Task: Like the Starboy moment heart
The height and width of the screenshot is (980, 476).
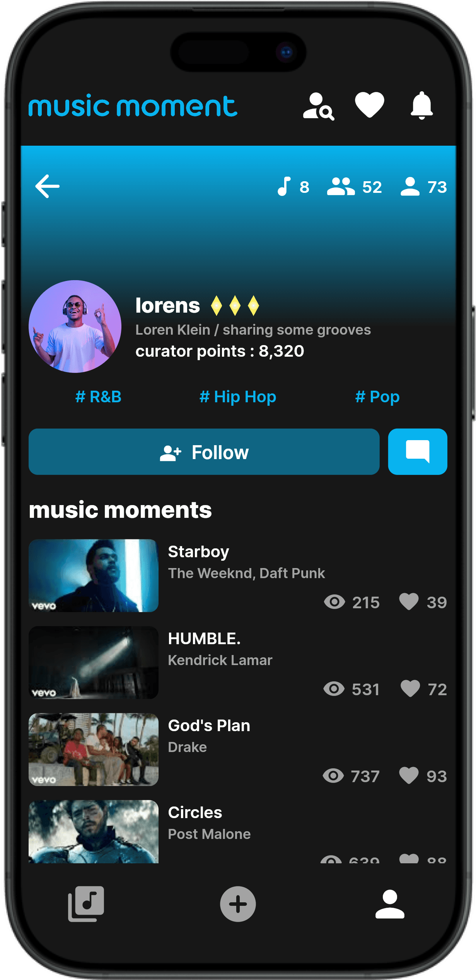Action: (x=409, y=601)
